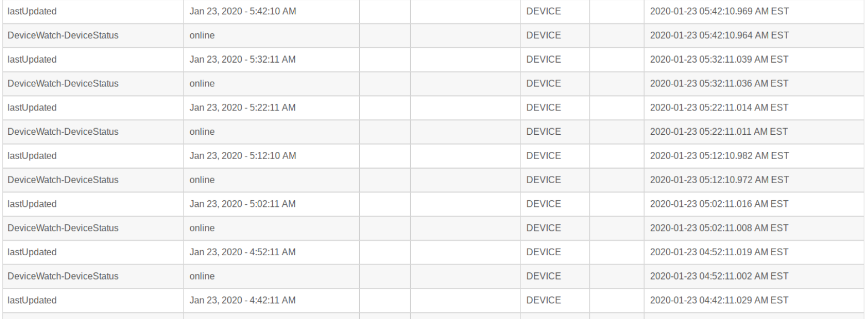Select the cell 2020-01-23 05:32:11.036 AM EST
This screenshot has width=868, height=319.
click(719, 84)
